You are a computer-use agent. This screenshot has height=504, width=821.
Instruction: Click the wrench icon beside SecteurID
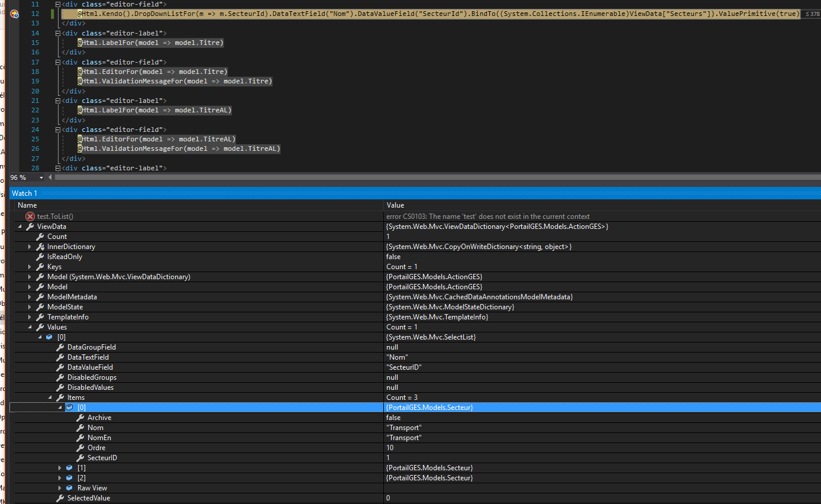coord(80,458)
